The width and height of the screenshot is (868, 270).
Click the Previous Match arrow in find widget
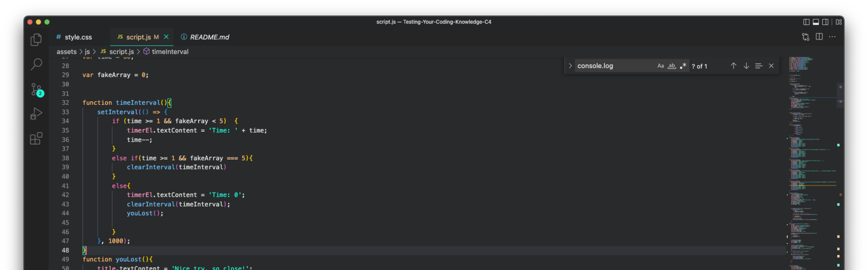(733, 66)
